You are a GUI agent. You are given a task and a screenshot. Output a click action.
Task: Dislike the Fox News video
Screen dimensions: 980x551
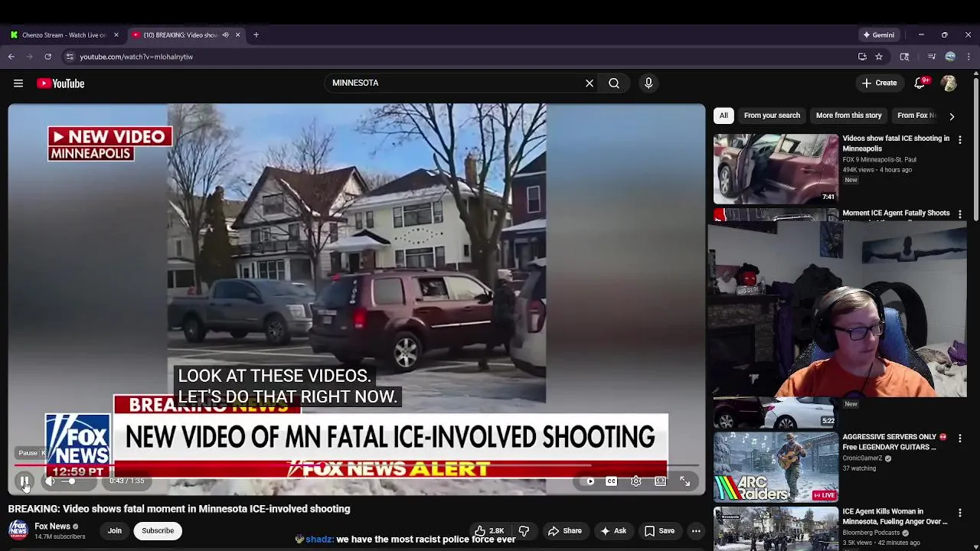pyautogui.click(x=524, y=531)
